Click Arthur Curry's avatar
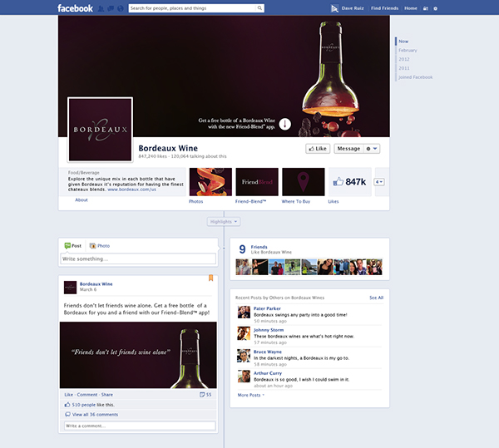499x448 pixels. 244,377
